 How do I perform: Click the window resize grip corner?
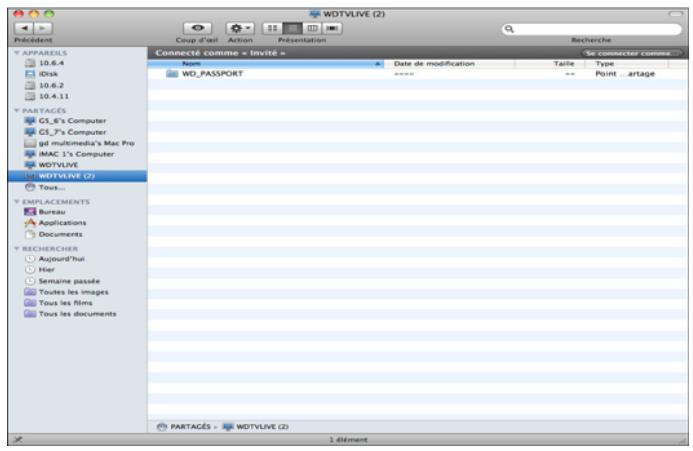(683, 440)
